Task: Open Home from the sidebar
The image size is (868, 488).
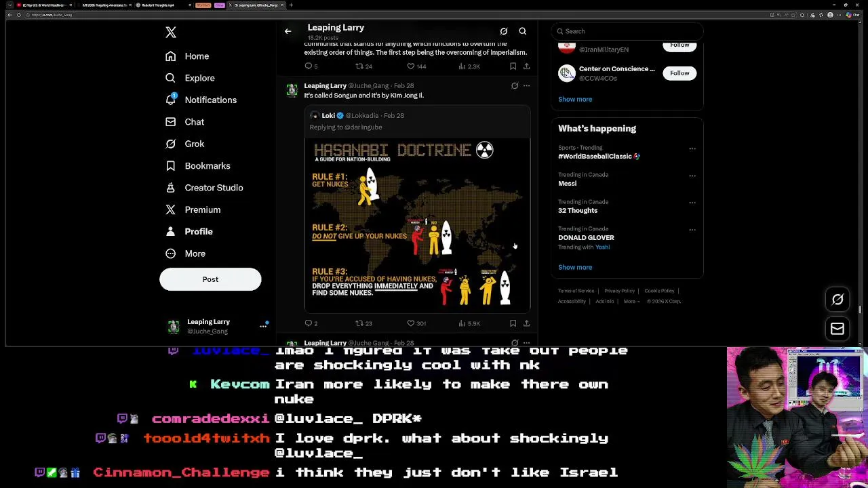Action: click(x=188, y=56)
